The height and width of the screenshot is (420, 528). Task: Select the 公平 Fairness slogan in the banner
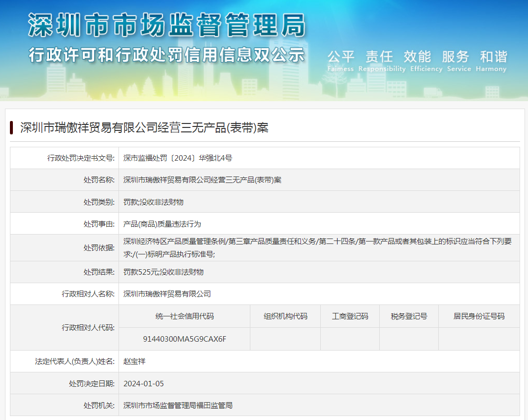coord(341,61)
